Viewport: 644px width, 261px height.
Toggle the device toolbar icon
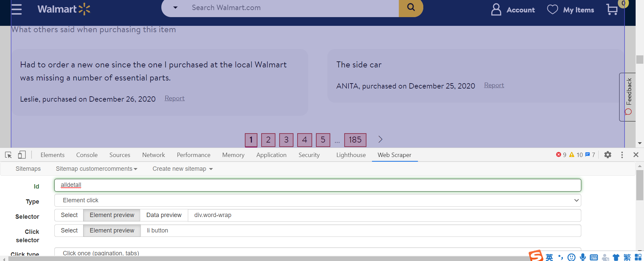[22, 155]
